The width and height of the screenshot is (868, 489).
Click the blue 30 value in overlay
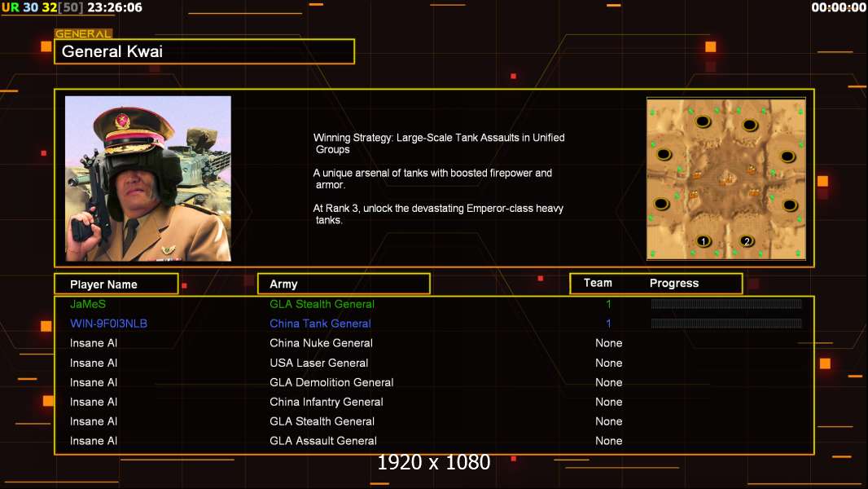30,7
